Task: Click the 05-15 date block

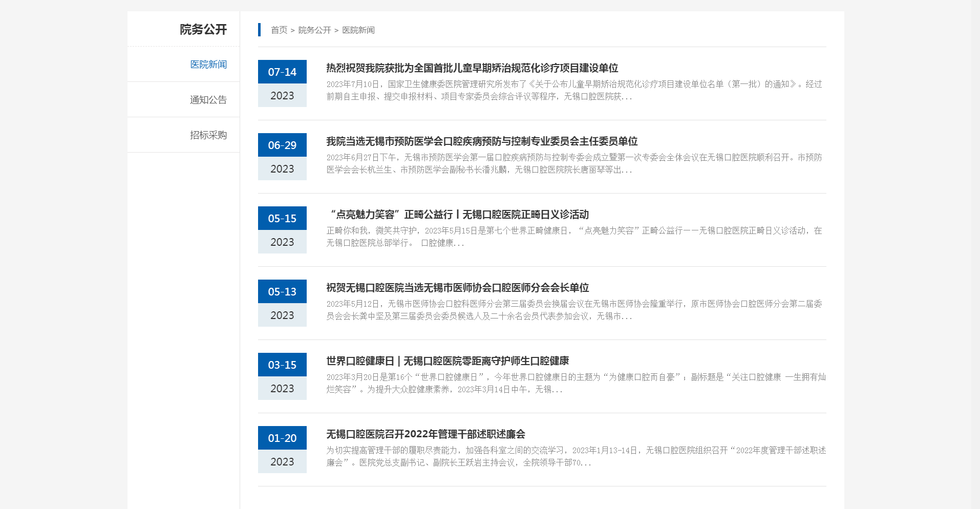Action: 282,219
